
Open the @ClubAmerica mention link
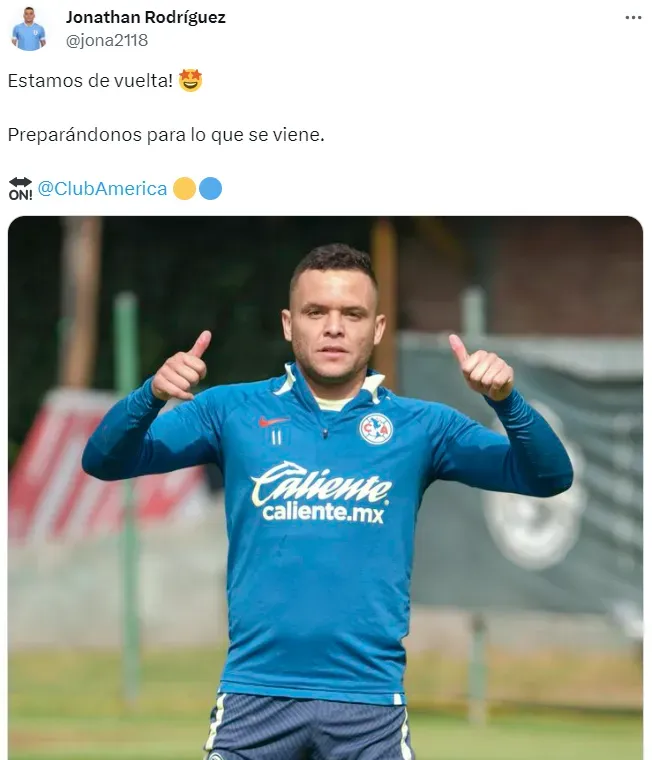point(102,189)
